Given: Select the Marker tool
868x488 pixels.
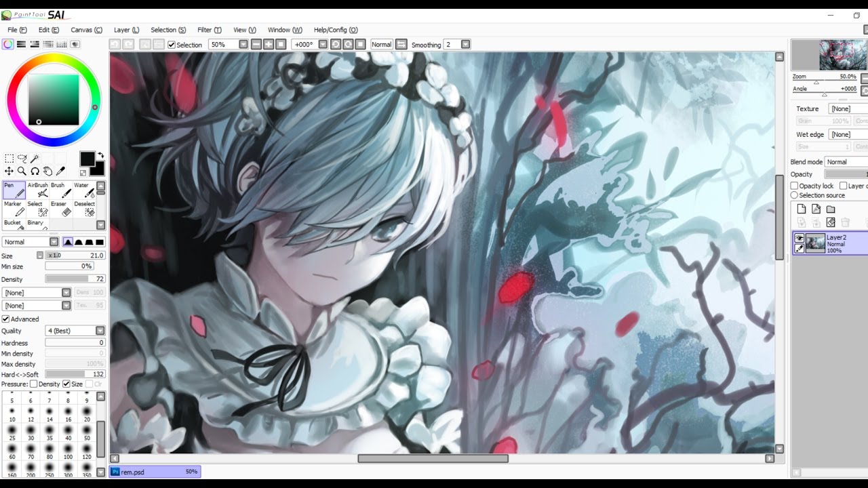Looking at the screenshot, I should pyautogui.click(x=14, y=209).
